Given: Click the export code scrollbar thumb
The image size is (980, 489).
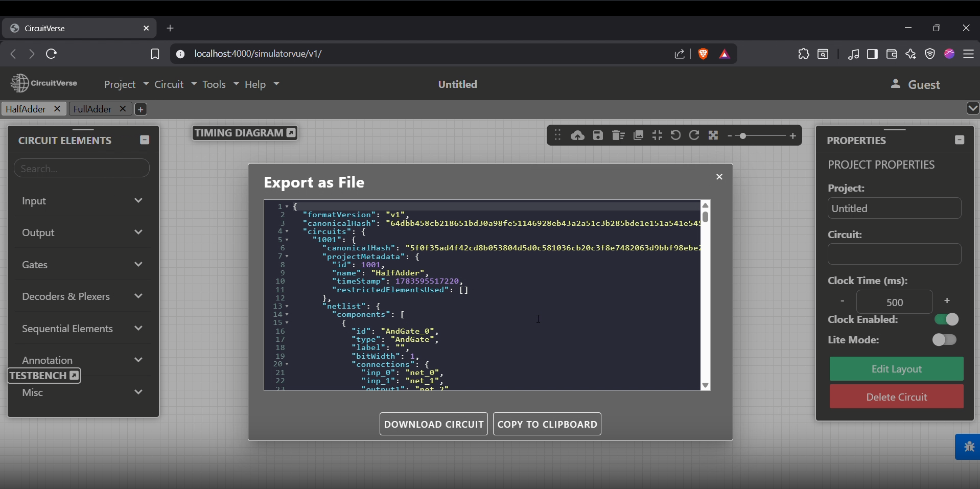Looking at the screenshot, I should [706, 217].
